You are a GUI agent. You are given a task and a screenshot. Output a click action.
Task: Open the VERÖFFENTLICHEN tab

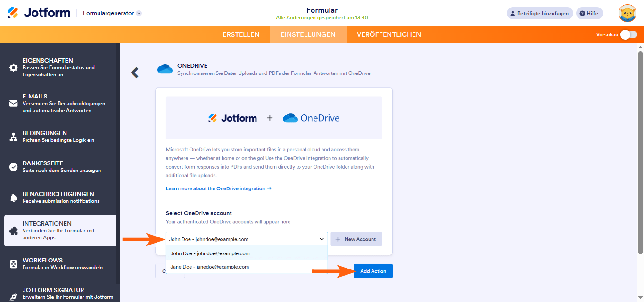pyautogui.click(x=388, y=34)
